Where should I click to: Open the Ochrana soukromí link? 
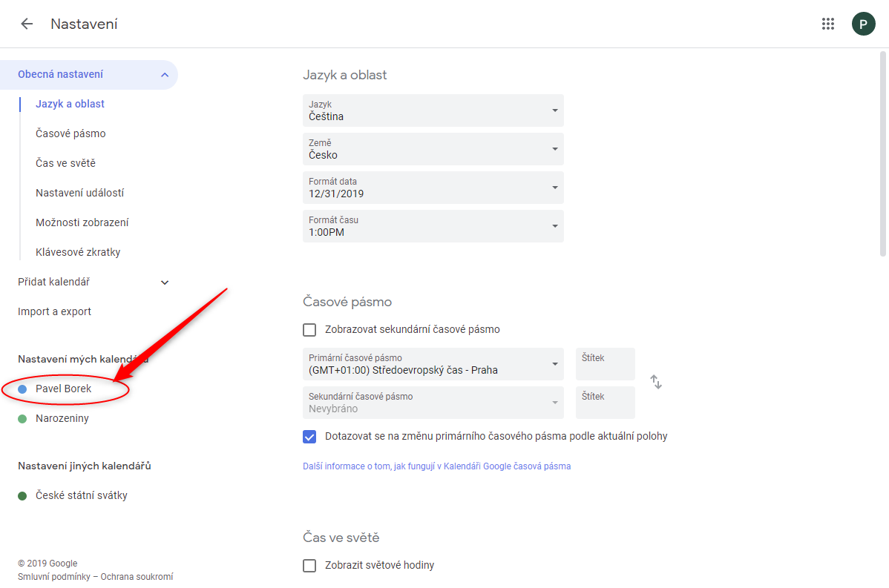pos(137,577)
